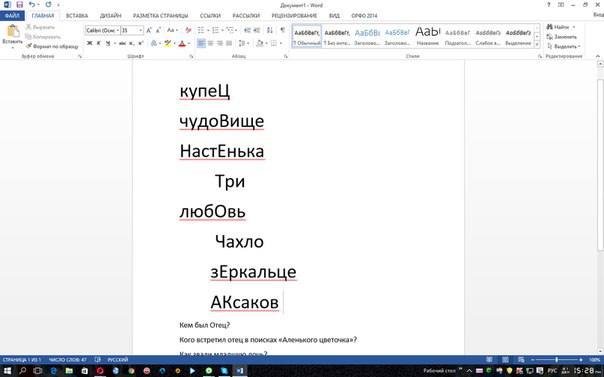Adjust the zoom slider in status bar
This screenshot has width=604, height=377.
pos(556,360)
